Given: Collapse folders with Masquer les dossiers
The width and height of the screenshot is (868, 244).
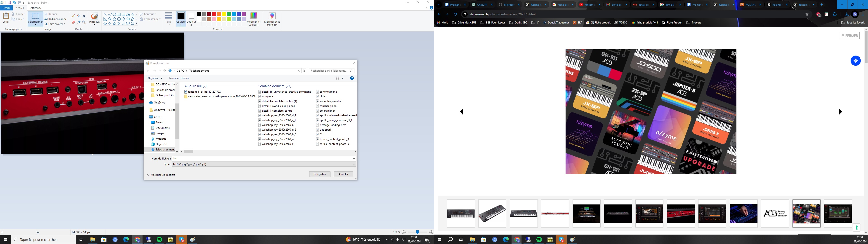Looking at the screenshot, I should click(x=161, y=175).
